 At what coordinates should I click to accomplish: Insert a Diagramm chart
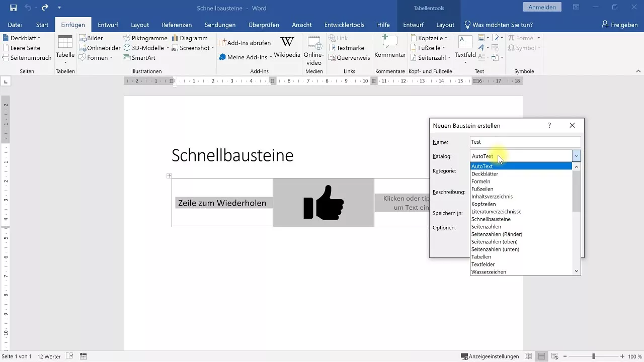(190, 38)
